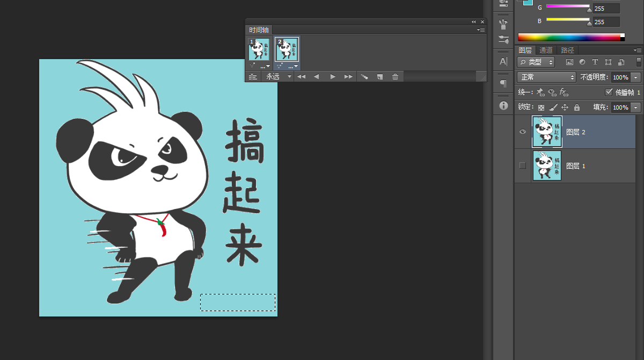This screenshot has width=644, height=360.
Task: Toggle visibility eye of 图层 2
Action: (523, 132)
